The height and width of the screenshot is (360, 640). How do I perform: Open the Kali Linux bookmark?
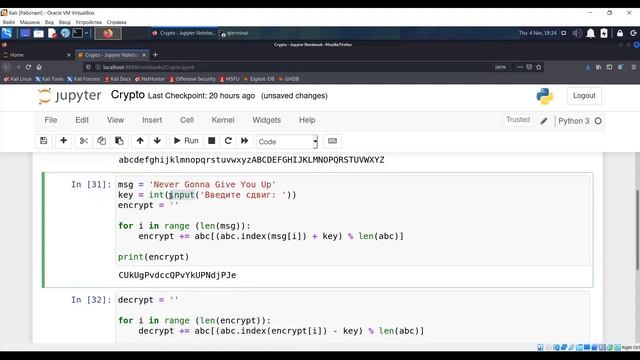pyautogui.click(x=18, y=79)
